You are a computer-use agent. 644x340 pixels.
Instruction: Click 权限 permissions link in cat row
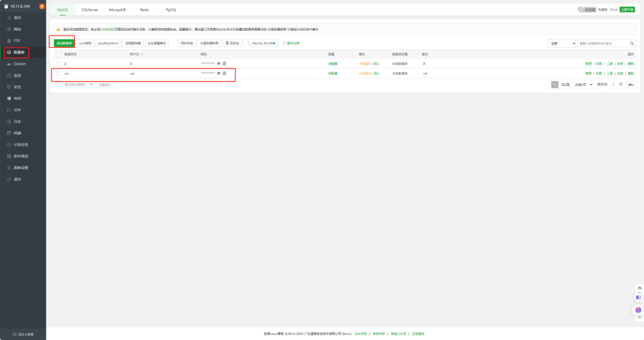[x=599, y=74]
